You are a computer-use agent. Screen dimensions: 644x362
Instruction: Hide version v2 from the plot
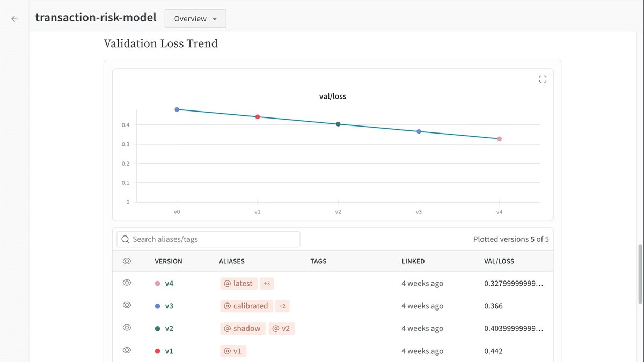(127, 328)
